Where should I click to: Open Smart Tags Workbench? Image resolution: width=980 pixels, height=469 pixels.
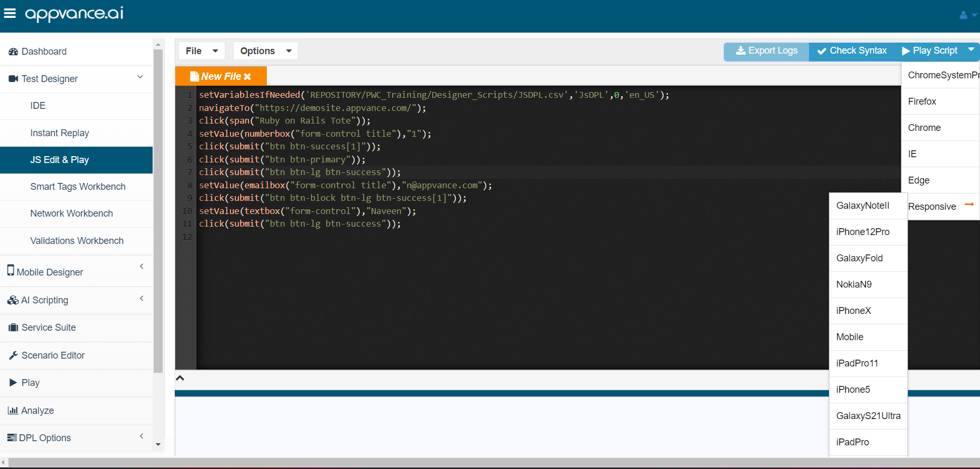[76, 187]
